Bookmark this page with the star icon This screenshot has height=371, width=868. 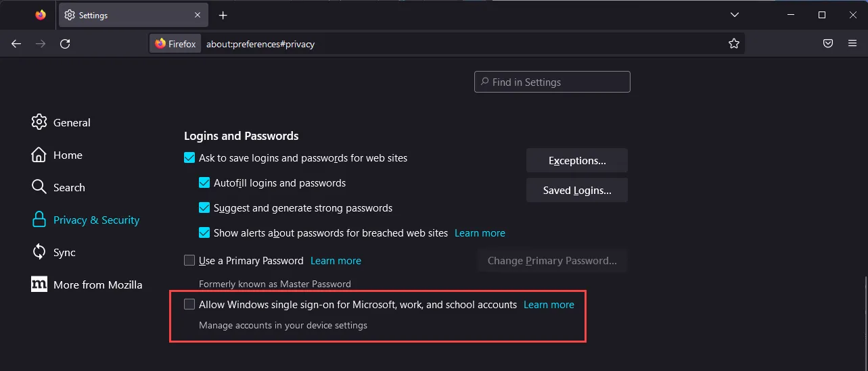pyautogui.click(x=734, y=44)
